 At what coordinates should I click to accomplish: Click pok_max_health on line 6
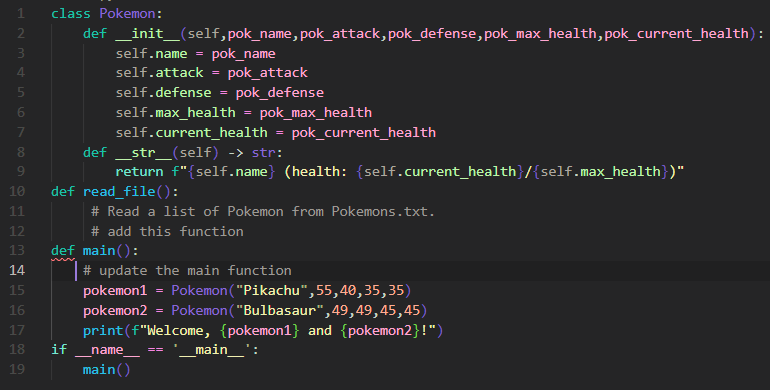[315, 112]
